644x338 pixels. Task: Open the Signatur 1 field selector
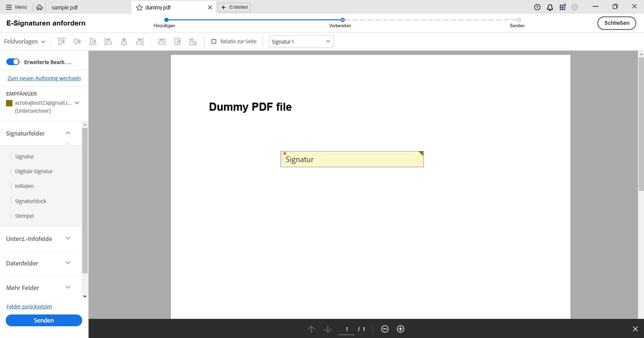301,42
